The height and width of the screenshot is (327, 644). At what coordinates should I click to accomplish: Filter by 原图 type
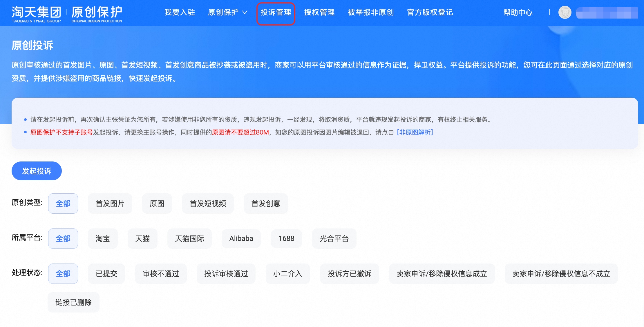point(157,204)
